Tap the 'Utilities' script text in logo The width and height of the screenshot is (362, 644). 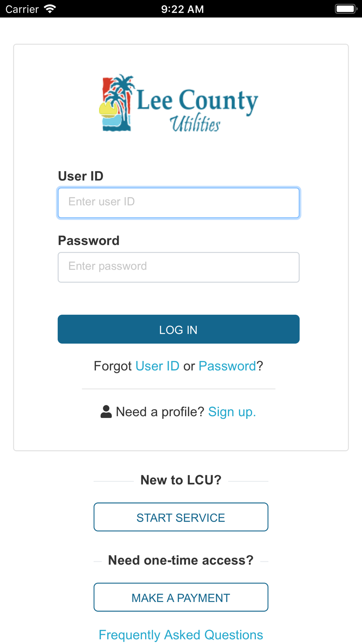[x=195, y=123]
